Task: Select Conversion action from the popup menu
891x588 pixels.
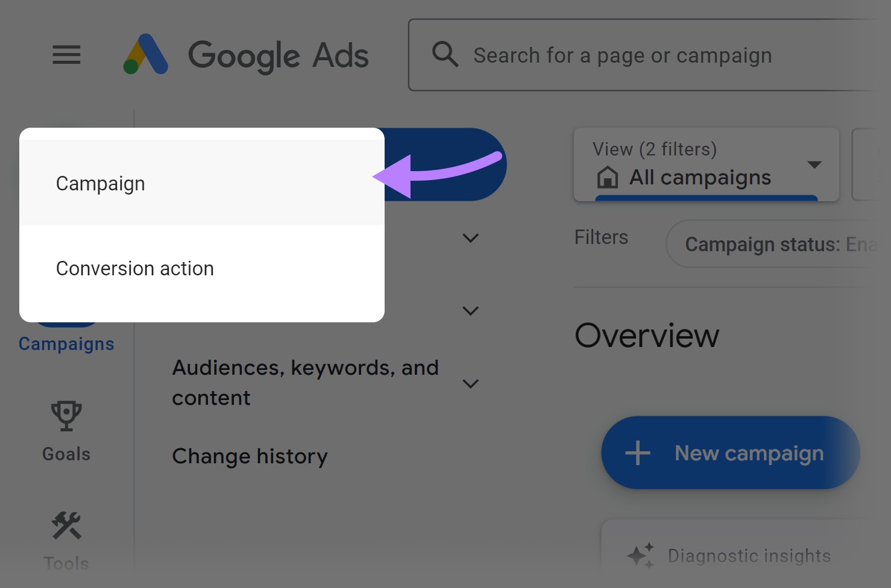Action: [x=135, y=268]
